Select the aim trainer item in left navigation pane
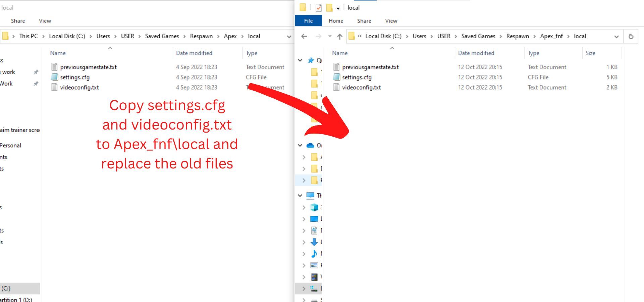The height and width of the screenshot is (302, 644). click(x=20, y=130)
